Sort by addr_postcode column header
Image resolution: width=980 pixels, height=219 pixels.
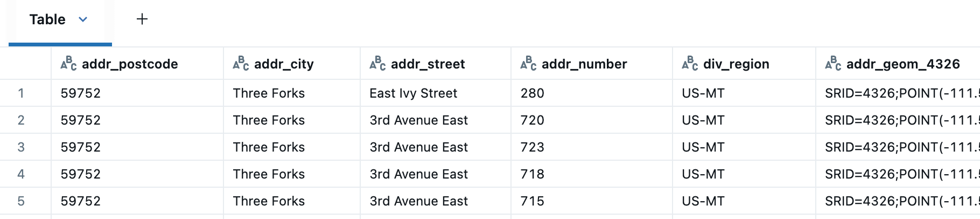[x=130, y=64]
